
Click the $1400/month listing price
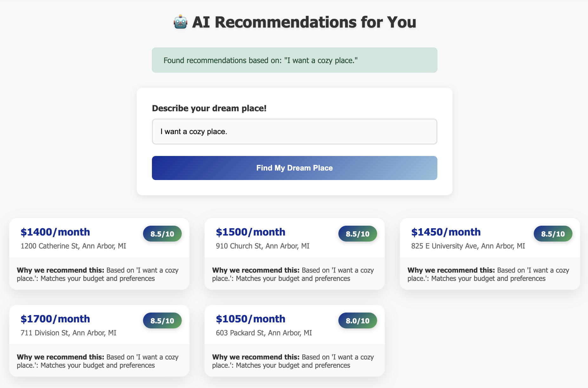tap(55, 232)
